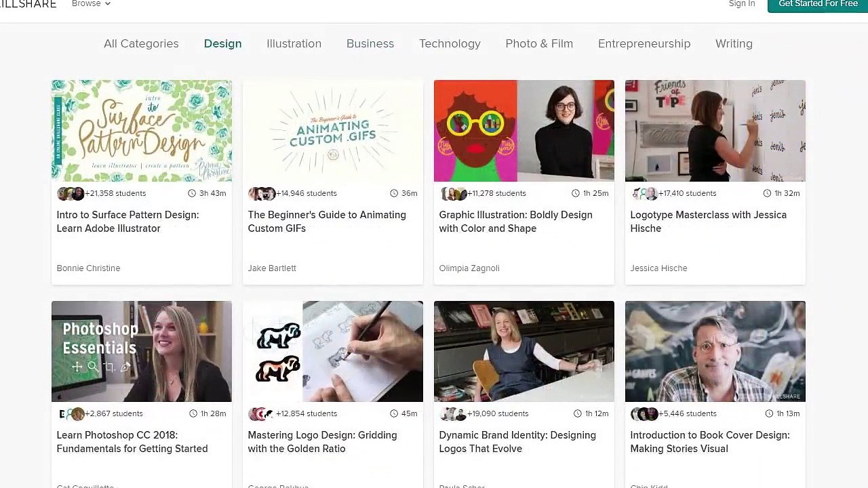Open the Illustration category tab
The height and width of the screenshot is (488, 868).
[294, 43]
